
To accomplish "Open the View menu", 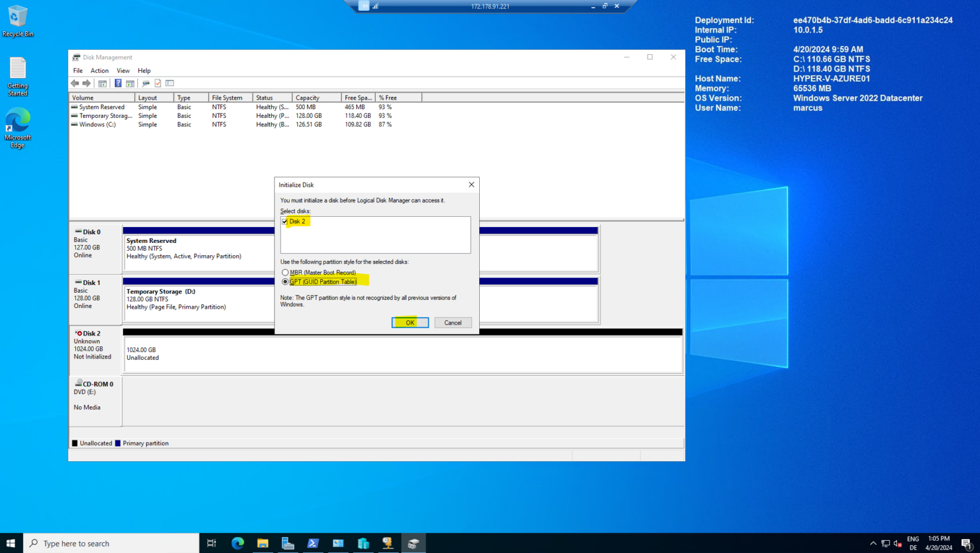I will click(x=122, y=70).
